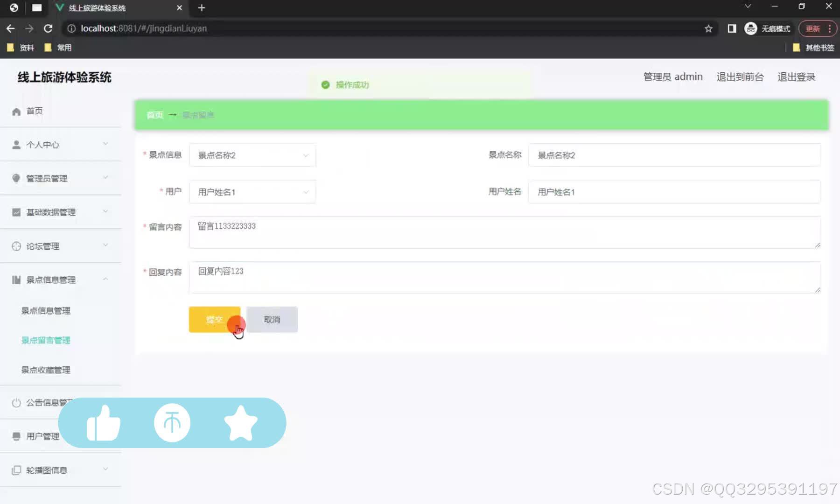Click the incognito 无痕模式 icon
840x504 pixels.
tap(750, 28)
